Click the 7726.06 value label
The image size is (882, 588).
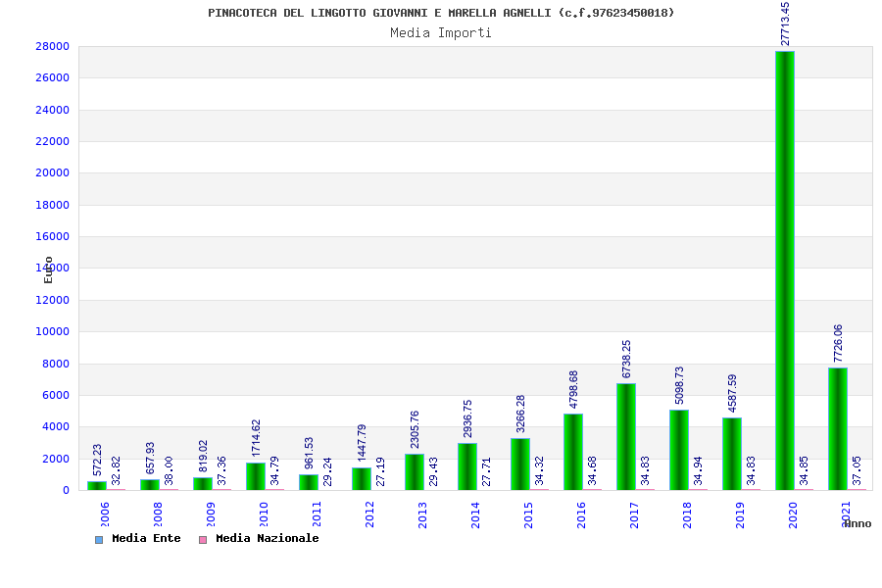tap(838, 343)
